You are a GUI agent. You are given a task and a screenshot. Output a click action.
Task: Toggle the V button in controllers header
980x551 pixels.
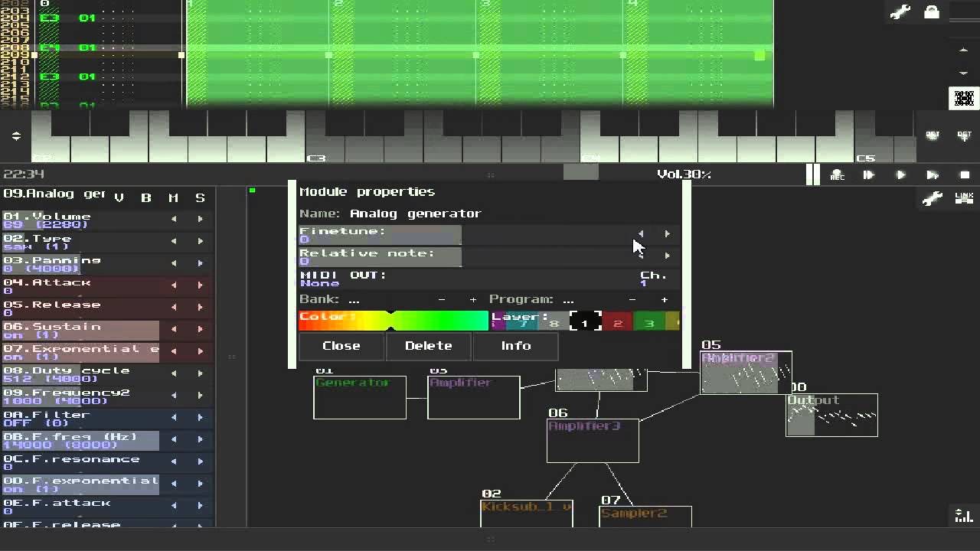pos(119,197)
